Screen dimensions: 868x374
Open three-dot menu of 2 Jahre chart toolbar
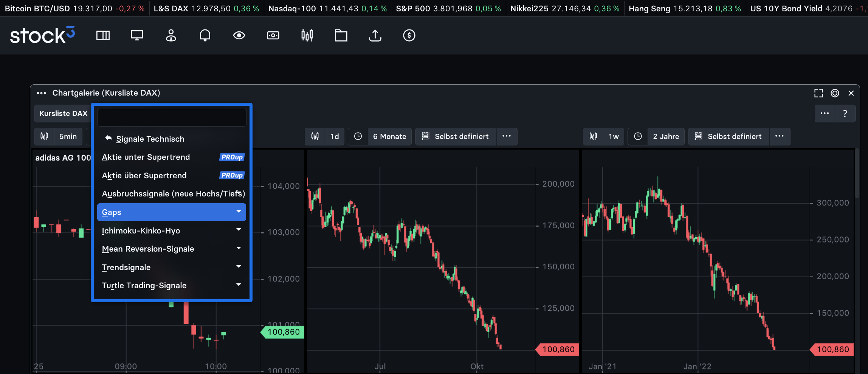pyautogui.click(x=780, y=136)
